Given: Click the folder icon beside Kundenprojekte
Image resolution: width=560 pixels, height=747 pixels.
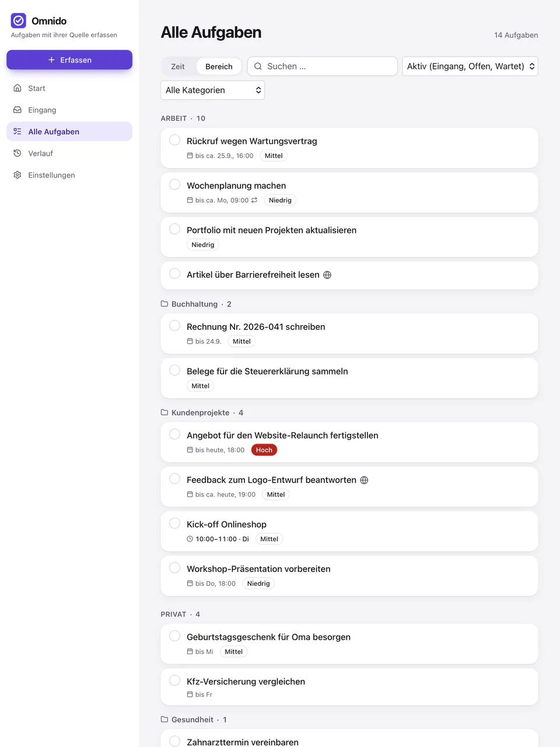Looking at the screenshot, I should [x=164, y=413].
